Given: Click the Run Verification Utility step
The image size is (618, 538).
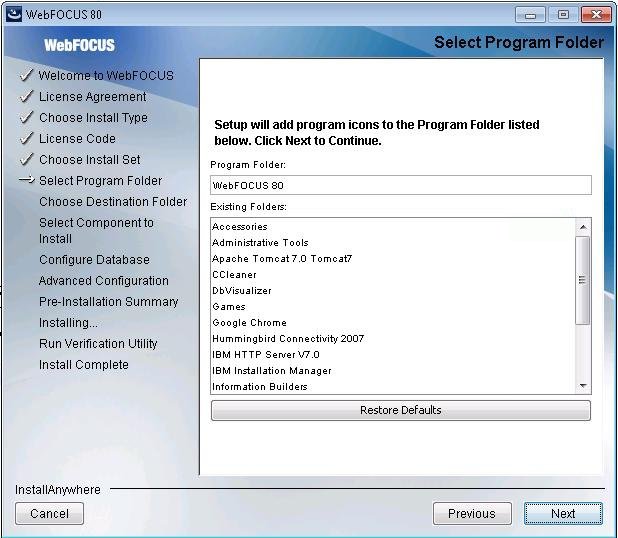Looking at the screenshot, I should tap(98, 344).
